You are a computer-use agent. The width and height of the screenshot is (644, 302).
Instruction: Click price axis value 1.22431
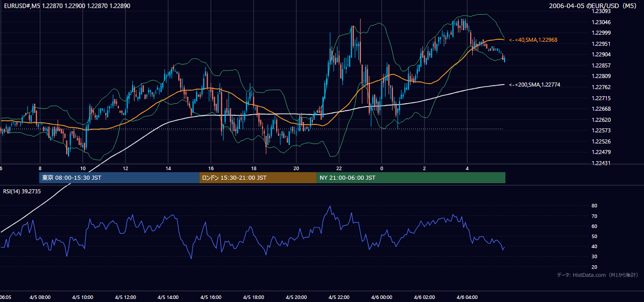pos(601,163)
